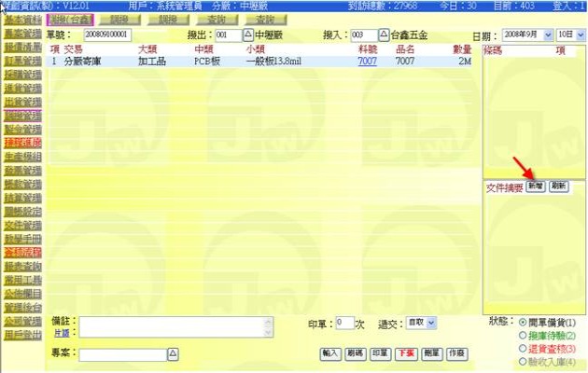Follow the 7007 part number link
Screen dimensions: 588x373
[x=366, y=61]
